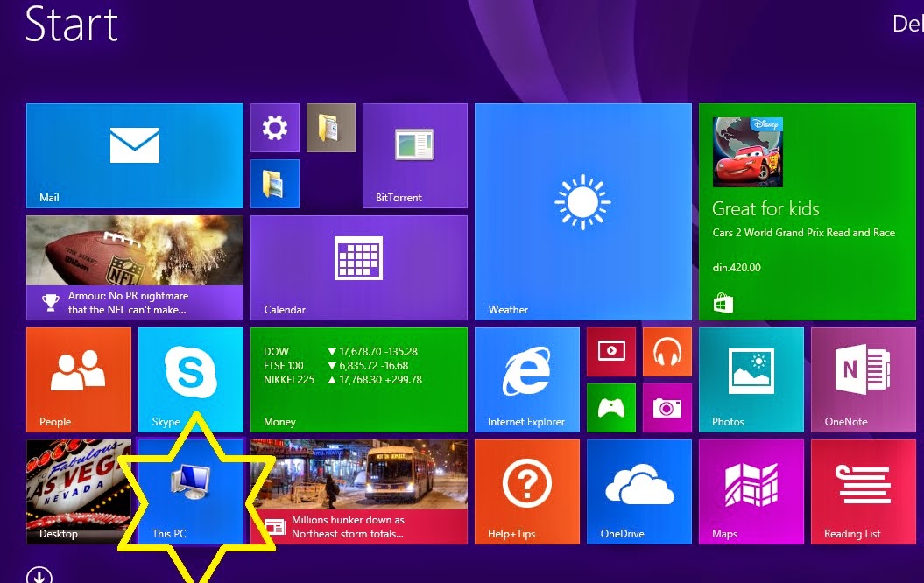The width and height of the screenshot is (924, 583).
Task: Launch the BitTorrent tile
Action: coord(415,156)
